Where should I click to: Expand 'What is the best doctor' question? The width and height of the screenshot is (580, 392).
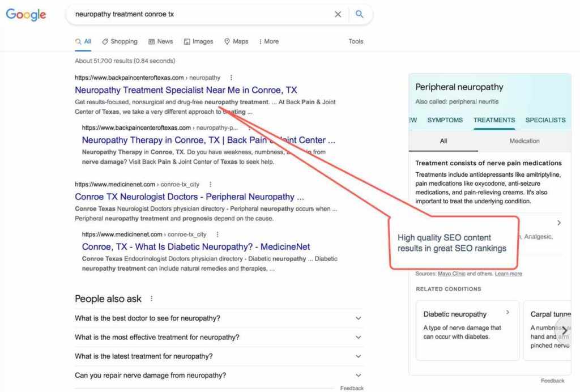coord(219,318)
